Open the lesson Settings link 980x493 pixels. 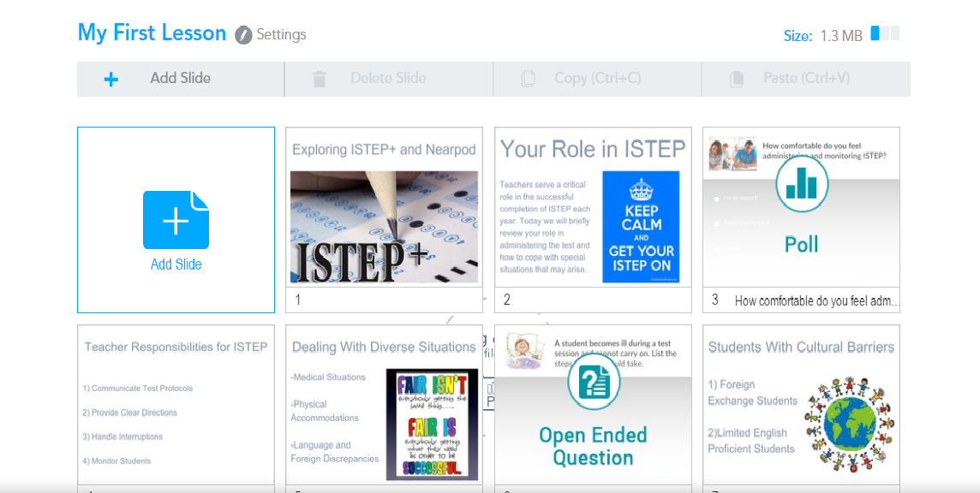pyautogui.click(x=281, y=35)
